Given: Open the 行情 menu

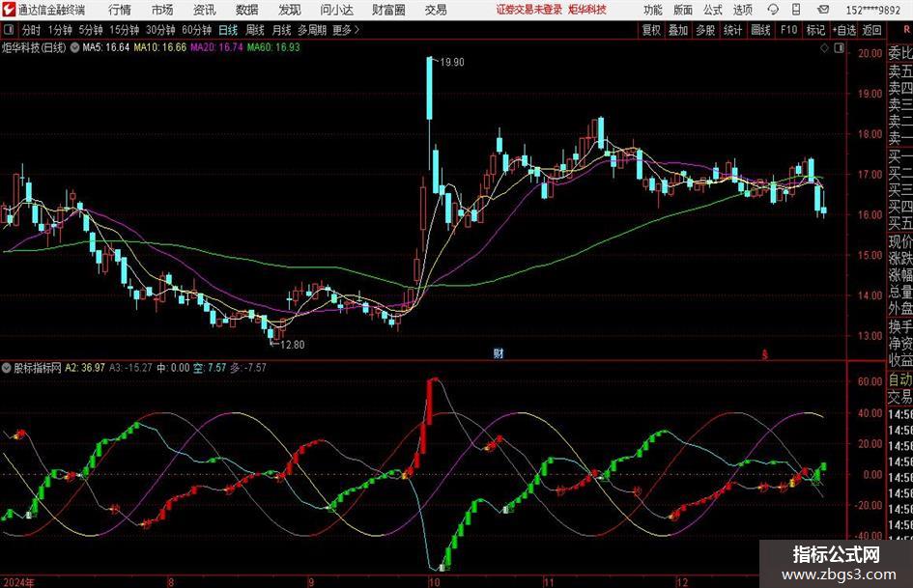Looking at the screenshot, I should (x=120, y=10).
